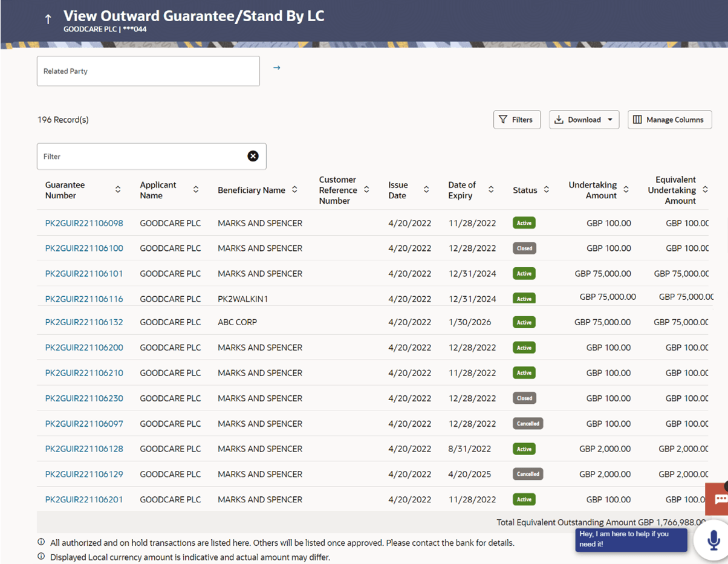Click the arrow icon beside Related Party

click(276, 68)
